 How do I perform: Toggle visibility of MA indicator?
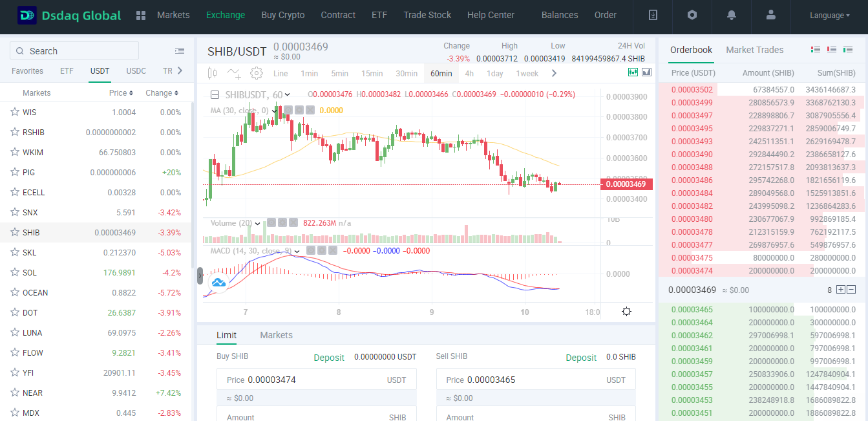point(288,110)
